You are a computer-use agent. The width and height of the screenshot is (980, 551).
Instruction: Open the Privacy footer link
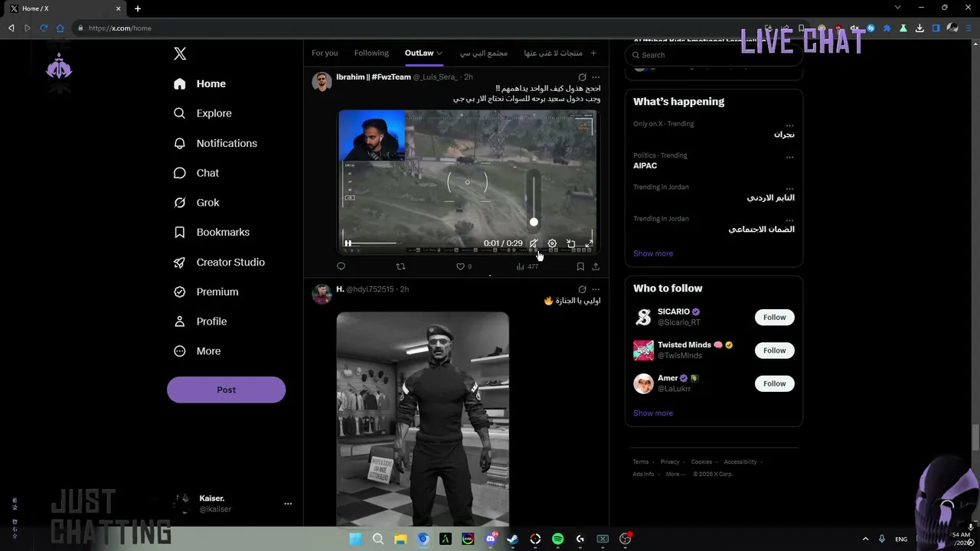click(x=670, y=462)
